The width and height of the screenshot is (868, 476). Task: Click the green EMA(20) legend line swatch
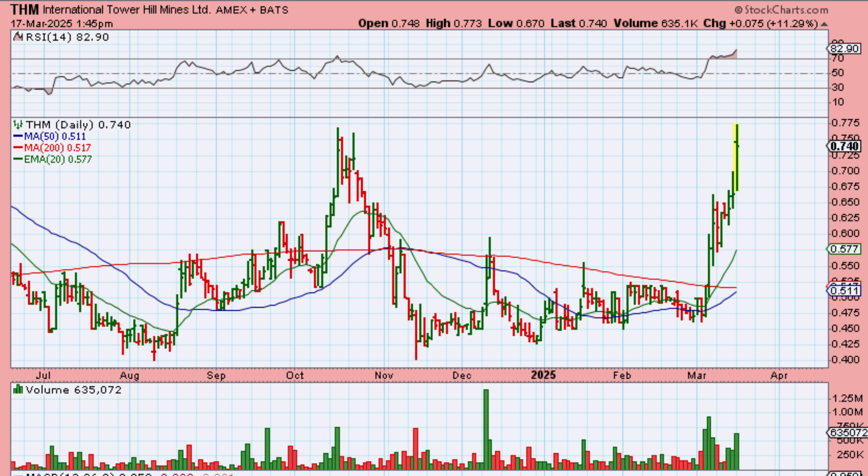[x=18, y=159]
